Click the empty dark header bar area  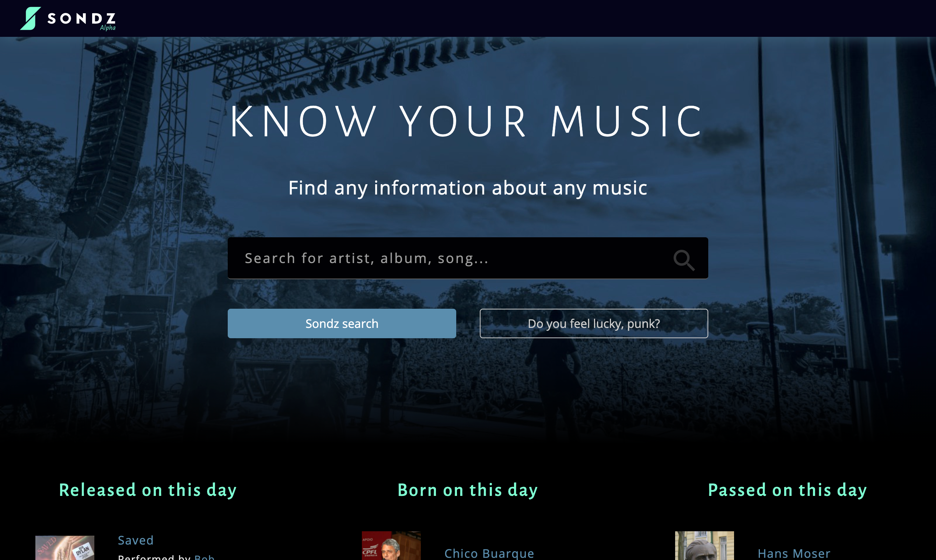coord(528,18)
